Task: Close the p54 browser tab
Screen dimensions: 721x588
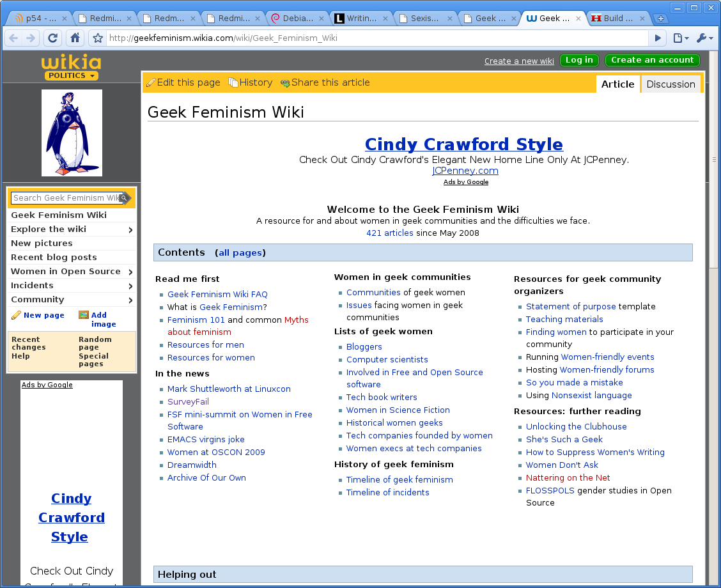Action: coord(65,19)
